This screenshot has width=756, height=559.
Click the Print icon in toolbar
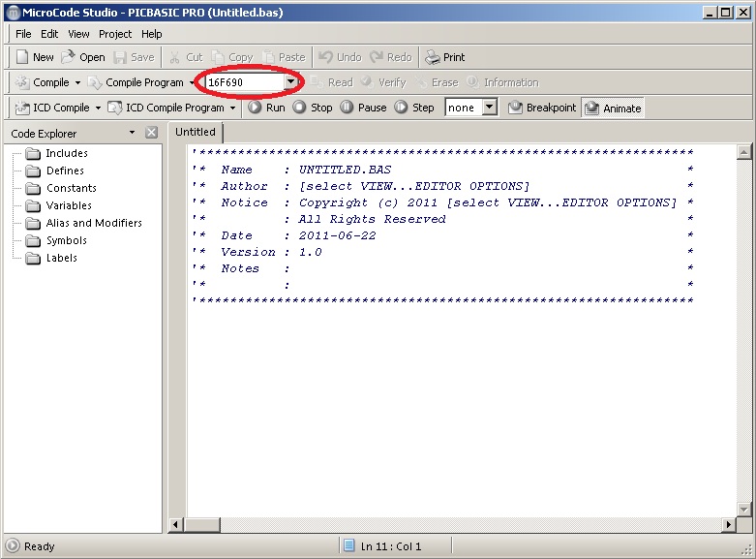point(433,57)
